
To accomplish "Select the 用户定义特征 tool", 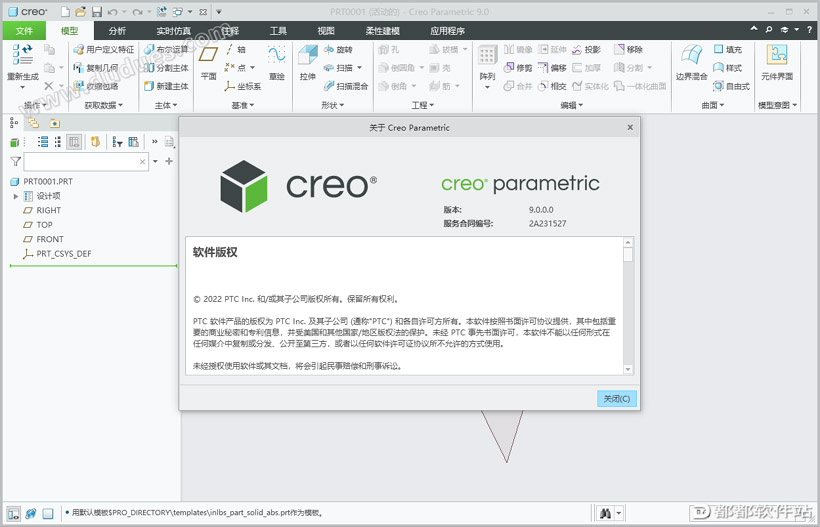I will click(104, 50).
